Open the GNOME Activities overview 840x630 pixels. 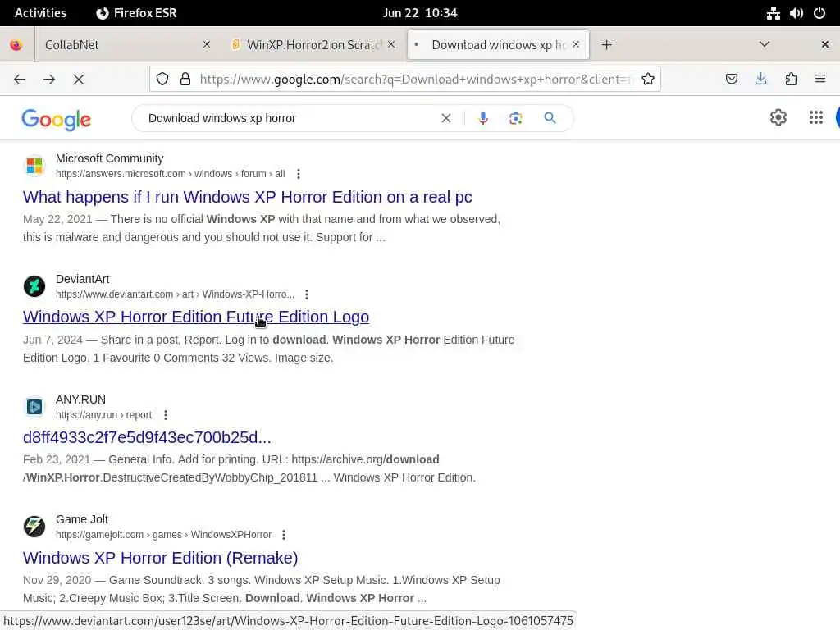click(40, 13)
